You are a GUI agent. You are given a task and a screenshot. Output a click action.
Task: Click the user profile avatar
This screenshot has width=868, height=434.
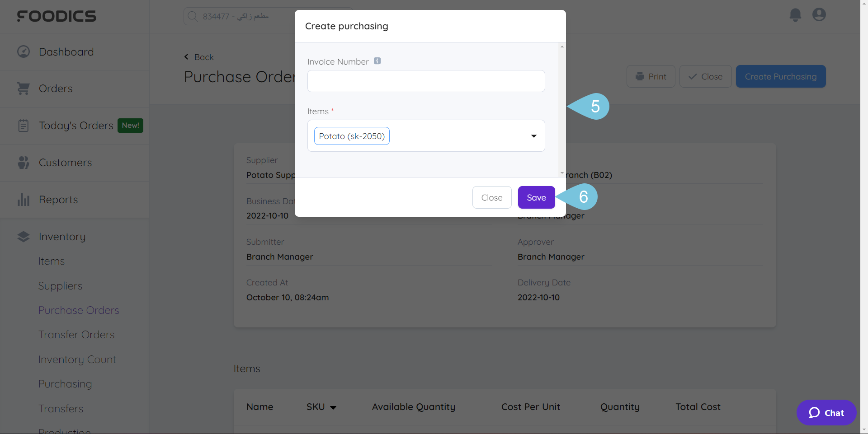(x=819, y=14)
